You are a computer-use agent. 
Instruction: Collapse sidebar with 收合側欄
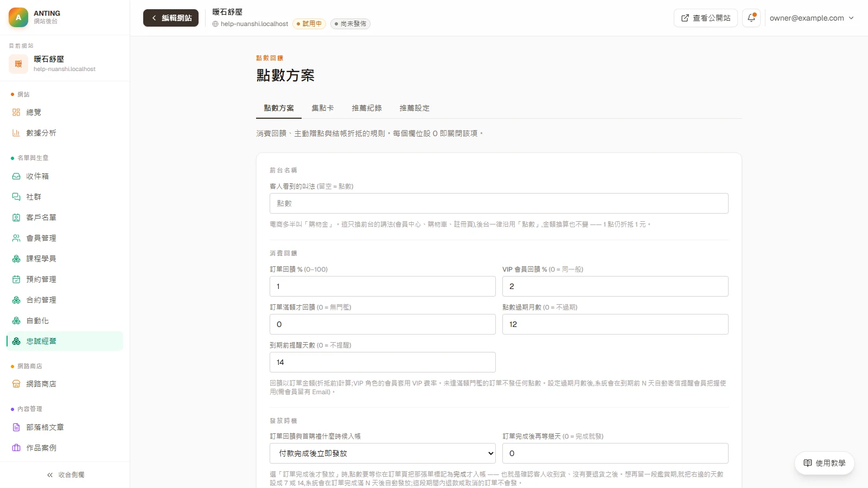point(65,475)
